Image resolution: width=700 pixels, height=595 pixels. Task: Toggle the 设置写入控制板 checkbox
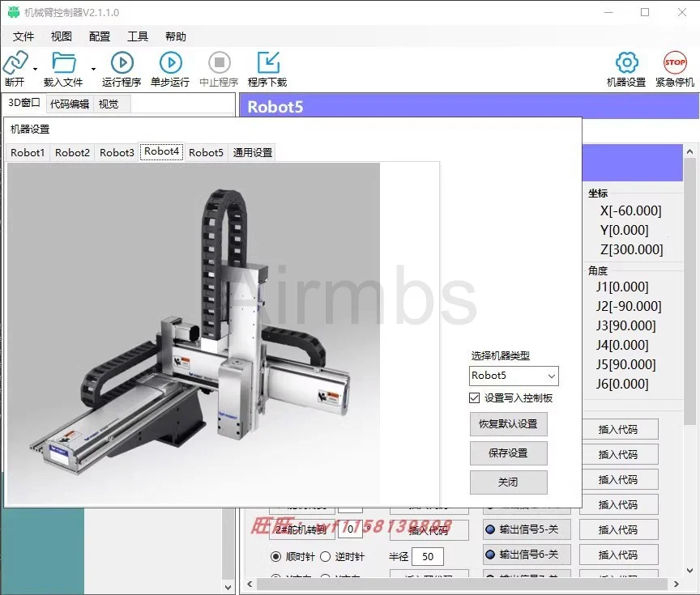(473, 397)
